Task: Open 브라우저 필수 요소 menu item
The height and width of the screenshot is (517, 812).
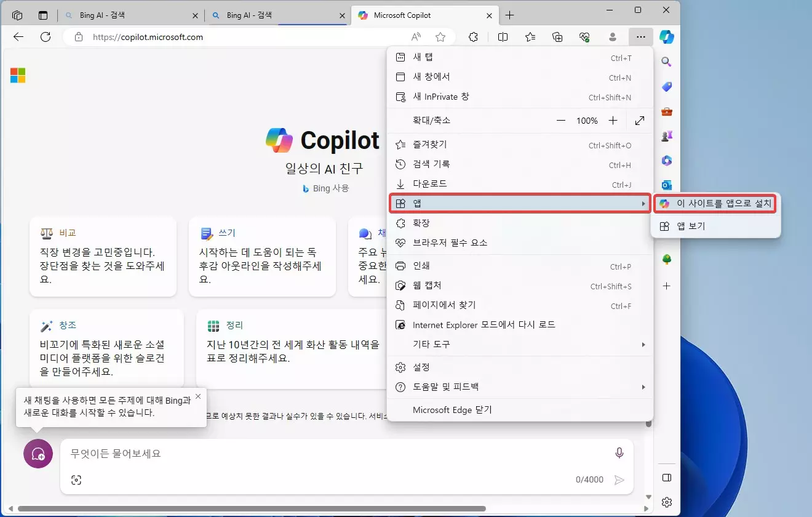Action: tap(520, 242)
